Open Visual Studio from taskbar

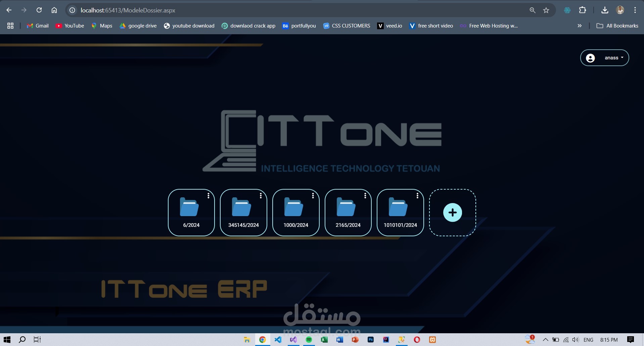tap(293, 340)
